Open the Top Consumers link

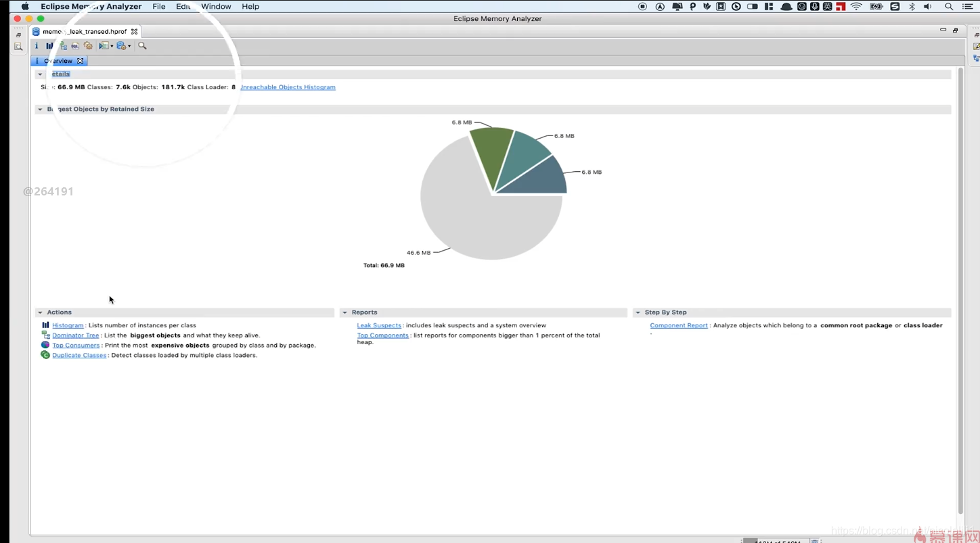tap(76, 346)
